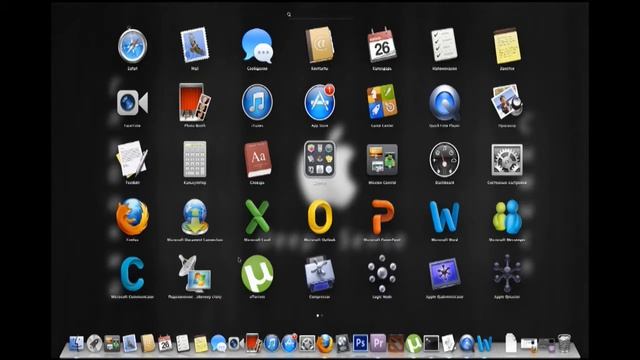Open TextEdit from the Launchpad grid
The image size is (640, 360).
point(132,159)
